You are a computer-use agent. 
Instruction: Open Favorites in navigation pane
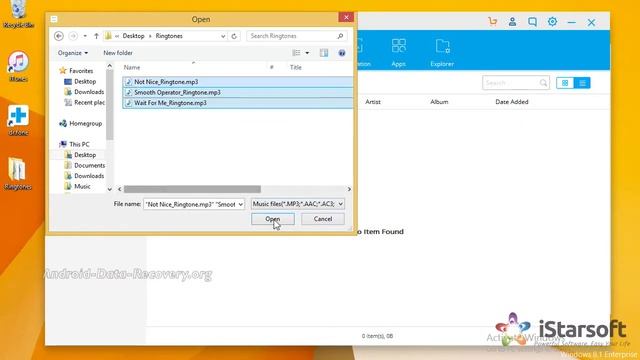coord(76,71)
